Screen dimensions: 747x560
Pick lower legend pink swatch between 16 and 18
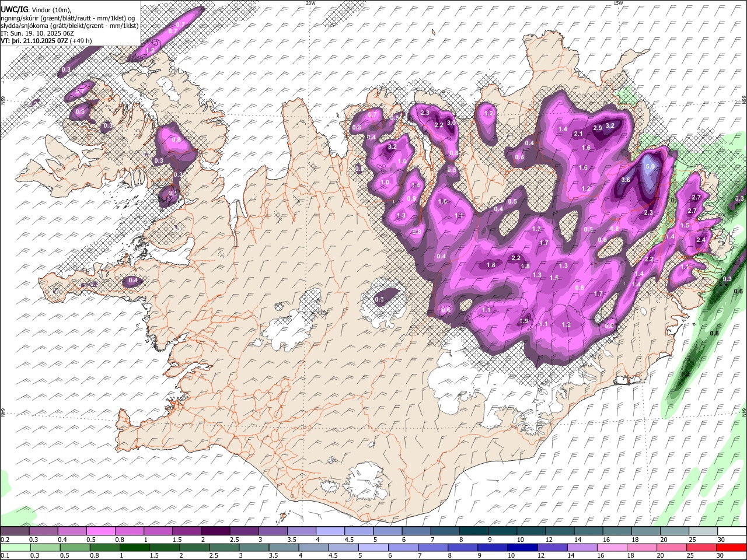coord(612,548)
